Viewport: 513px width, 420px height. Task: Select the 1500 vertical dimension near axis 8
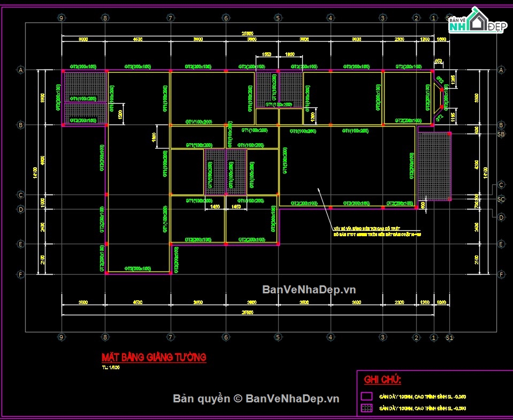point(120,114)
